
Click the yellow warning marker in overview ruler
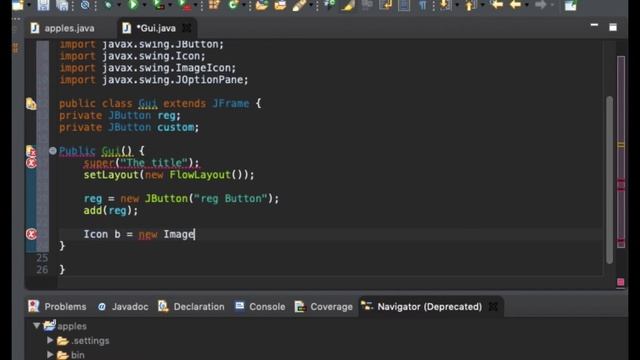click(621, 144)
